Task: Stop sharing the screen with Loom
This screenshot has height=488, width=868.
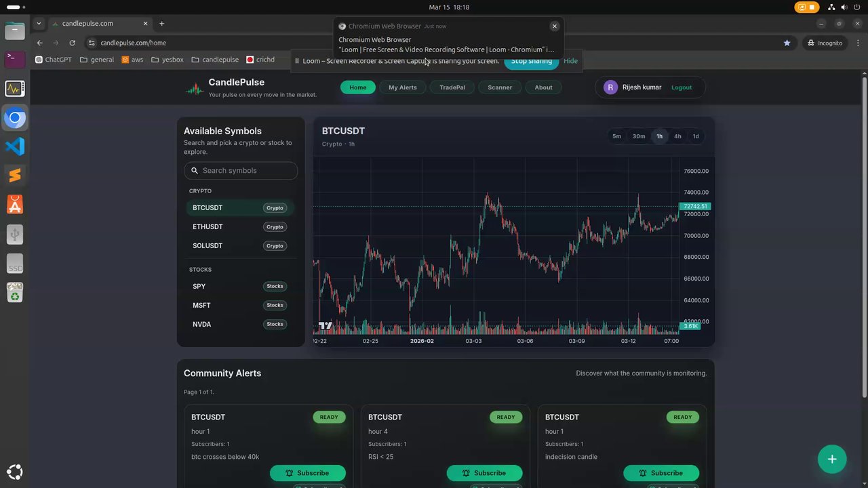Action: (x=532, y=61)
